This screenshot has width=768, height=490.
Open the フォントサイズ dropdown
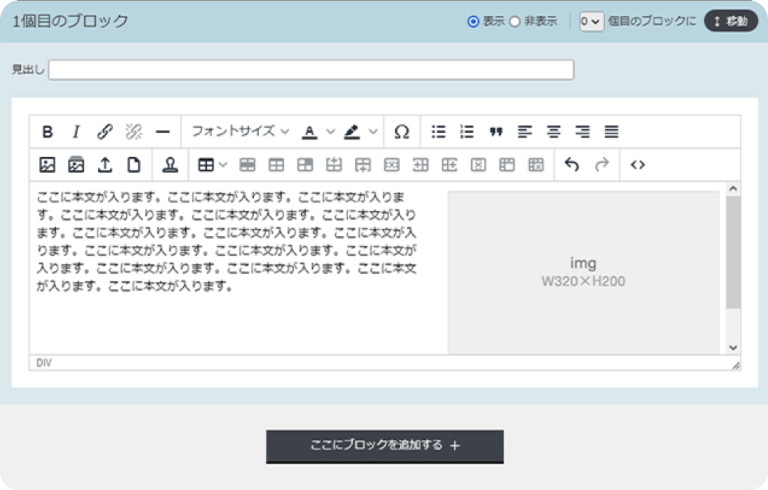point(240,131)
